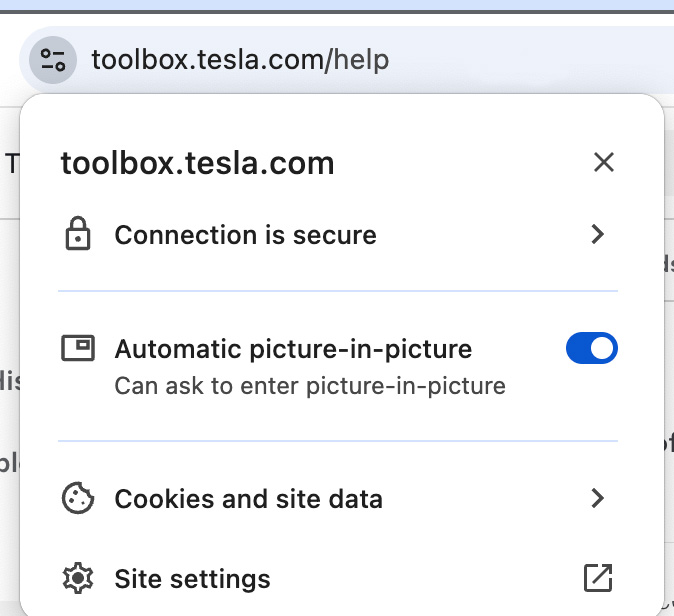Close the site info popup with X
The image size is (674, 616).
604,162
